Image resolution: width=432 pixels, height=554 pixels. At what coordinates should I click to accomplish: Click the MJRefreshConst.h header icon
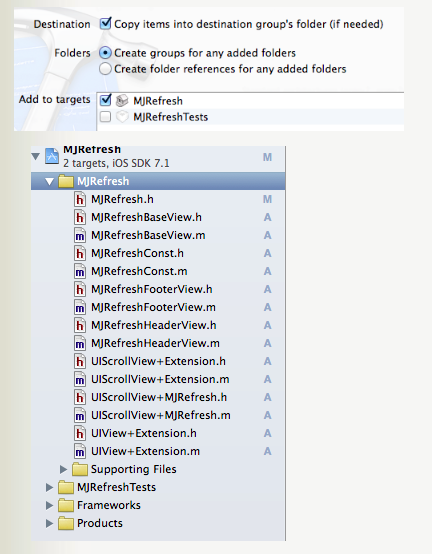pyautogui.click(x=80, y=253)
